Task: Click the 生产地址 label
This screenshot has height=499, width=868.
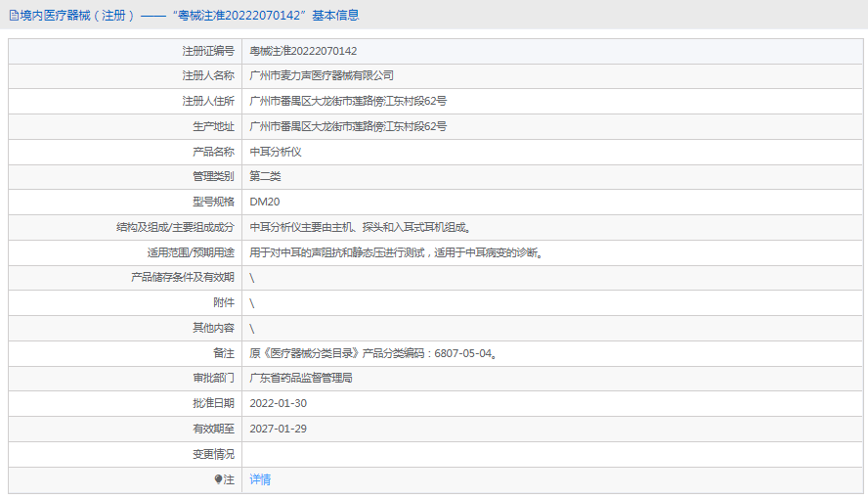Action: click(214, 127)
